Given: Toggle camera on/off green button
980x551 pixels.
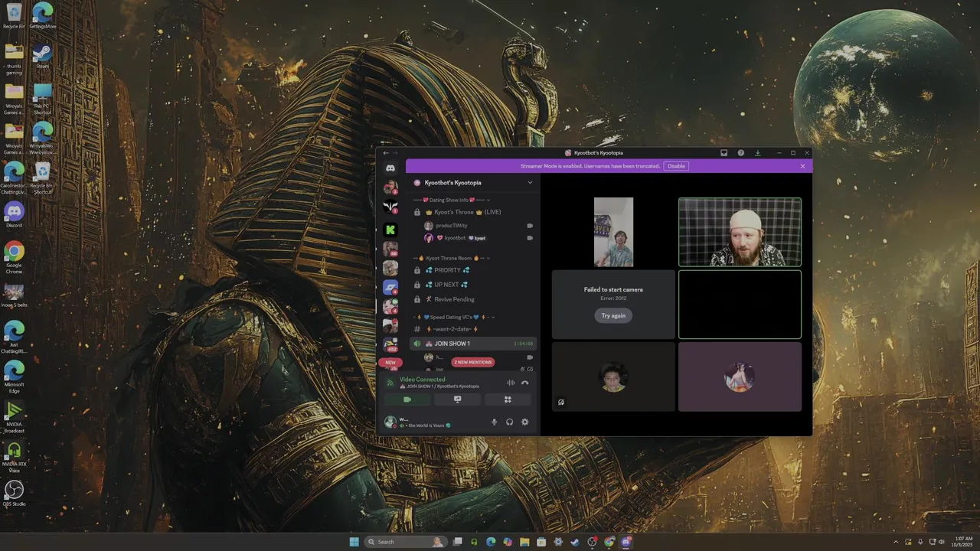Looking at the screenshot, I should click(x=407, y=399).
